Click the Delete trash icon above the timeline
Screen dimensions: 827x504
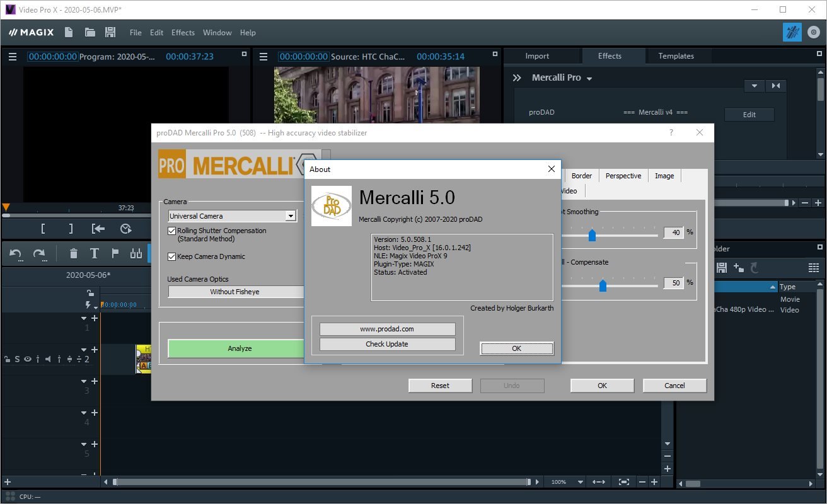point(74,254)
